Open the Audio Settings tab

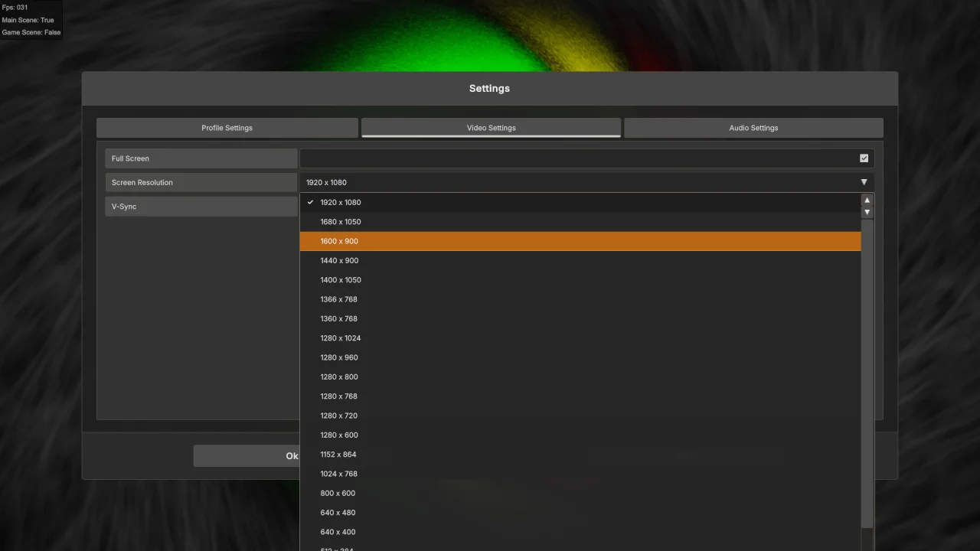753,128
